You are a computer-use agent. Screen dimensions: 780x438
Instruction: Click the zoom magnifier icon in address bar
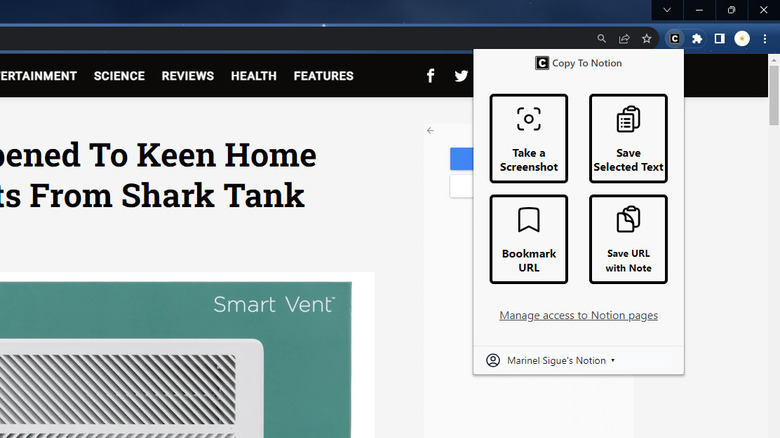(x=601, y=38)
